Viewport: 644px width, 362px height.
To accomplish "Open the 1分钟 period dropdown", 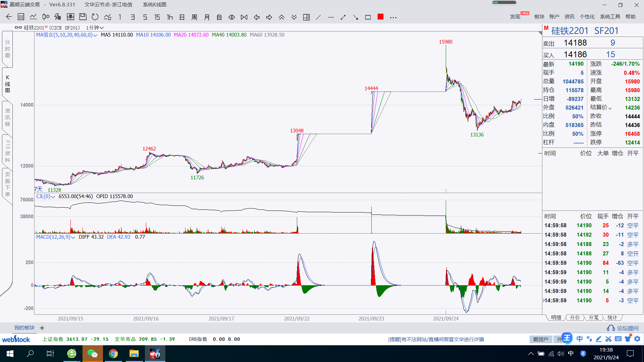I will click(x=95, y=27).
